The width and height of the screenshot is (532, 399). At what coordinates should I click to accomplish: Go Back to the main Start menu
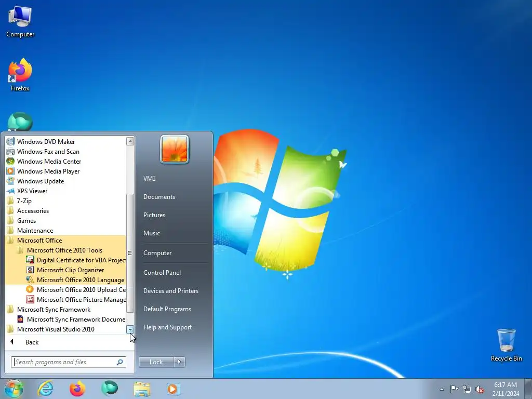pyautogui.click(x=69, y=342)
